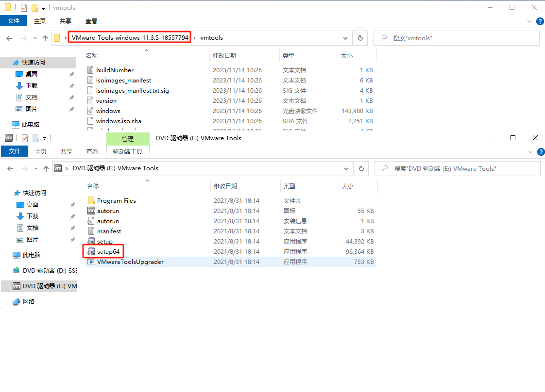Open 文档 in lower window quick access

point(28,228)
